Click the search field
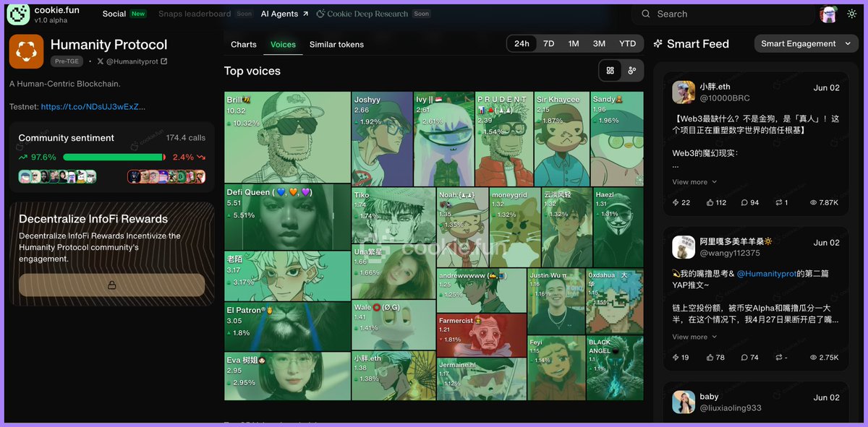This screenshot has width=868, height=427. pos(723,14)
